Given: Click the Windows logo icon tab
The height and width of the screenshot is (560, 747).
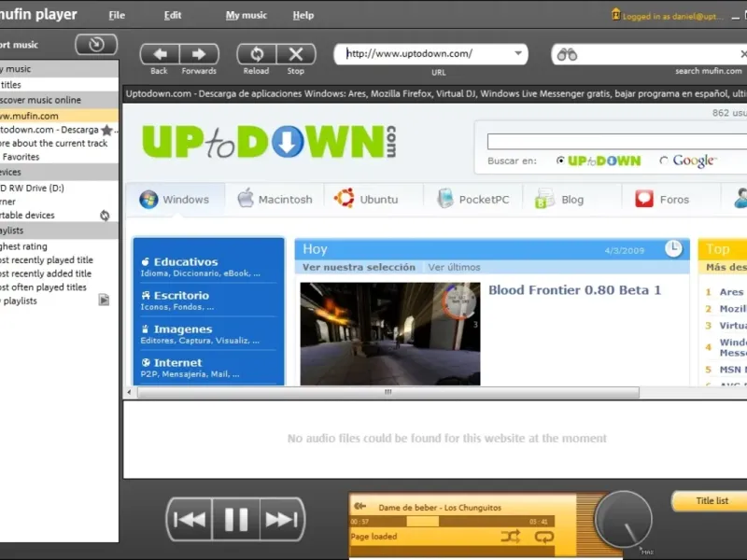Looking at the screenshot, I should pos(148,199).
